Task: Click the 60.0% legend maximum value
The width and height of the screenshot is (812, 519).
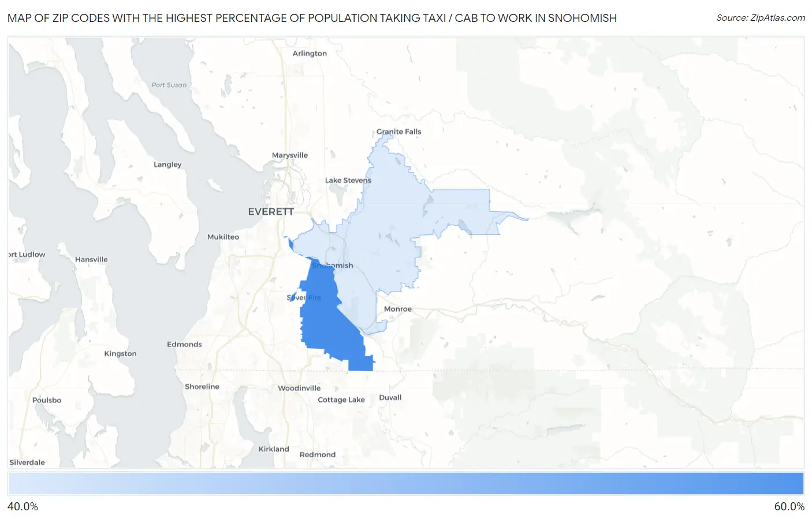Action: click(x=789, y=506)
